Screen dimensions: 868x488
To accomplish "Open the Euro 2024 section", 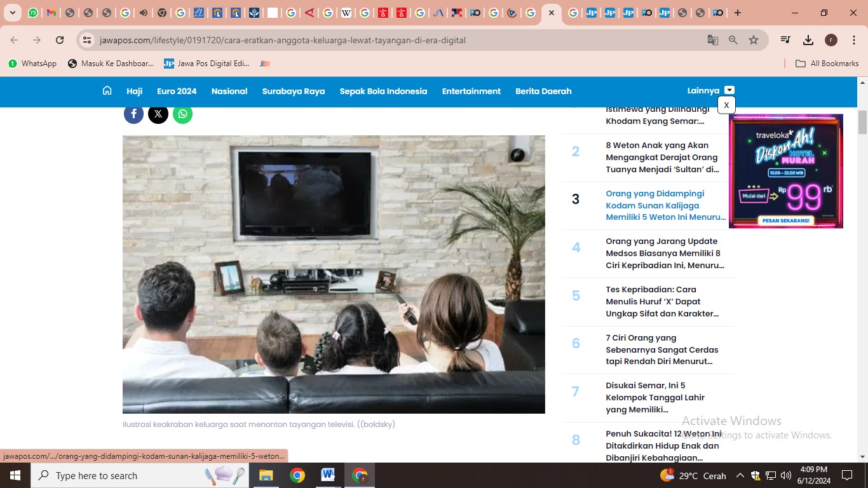I will 177,91.
